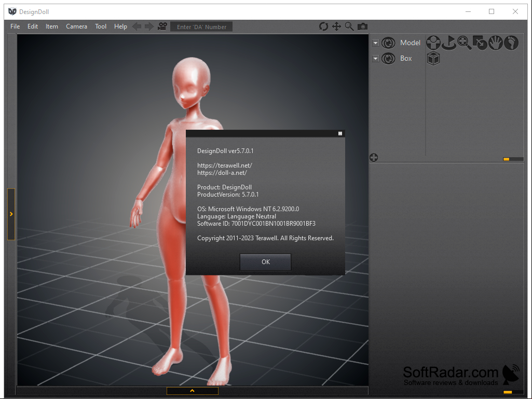The width and height of the screenshot is (532, 399).
Task: Open the Item menu
Action: click(x=52, y=26)
